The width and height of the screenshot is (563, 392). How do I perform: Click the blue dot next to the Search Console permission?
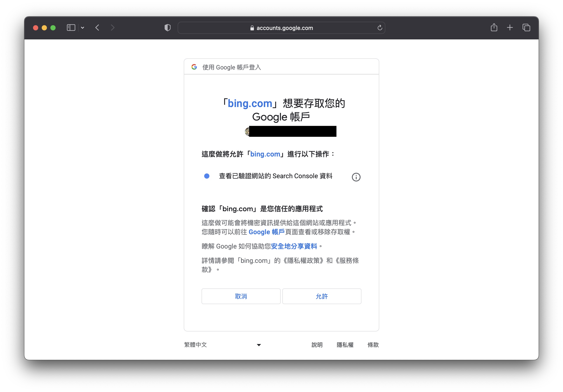coord(207,176)
